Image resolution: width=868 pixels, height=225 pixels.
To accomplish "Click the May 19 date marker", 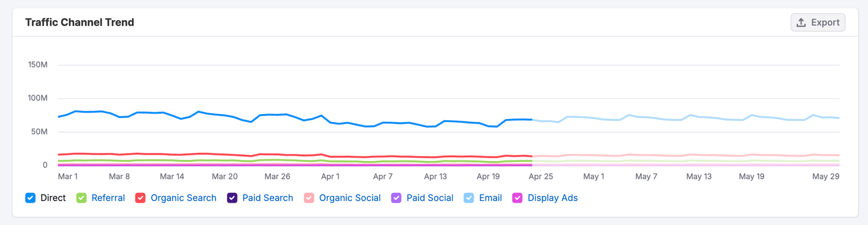I will (751, 177).
